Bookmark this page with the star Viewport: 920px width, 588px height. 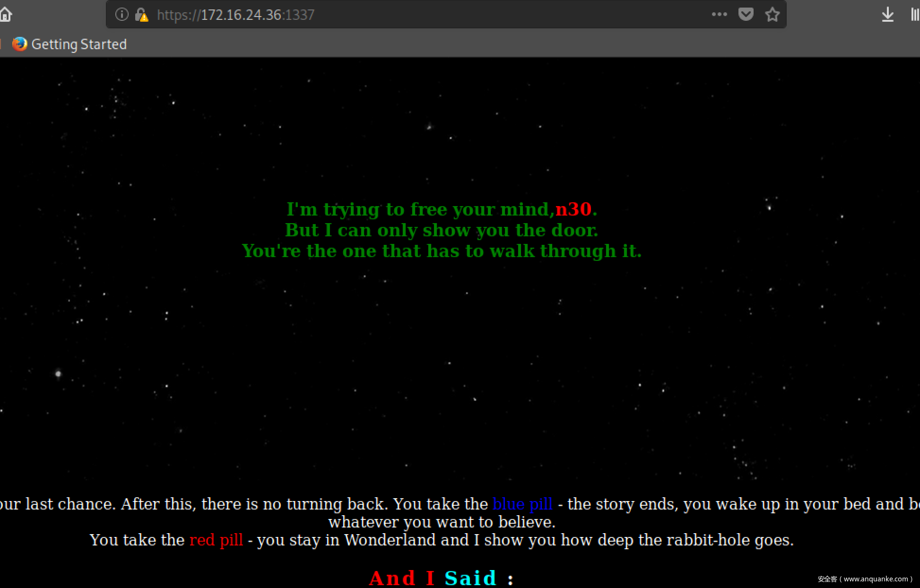click(772, 15)
